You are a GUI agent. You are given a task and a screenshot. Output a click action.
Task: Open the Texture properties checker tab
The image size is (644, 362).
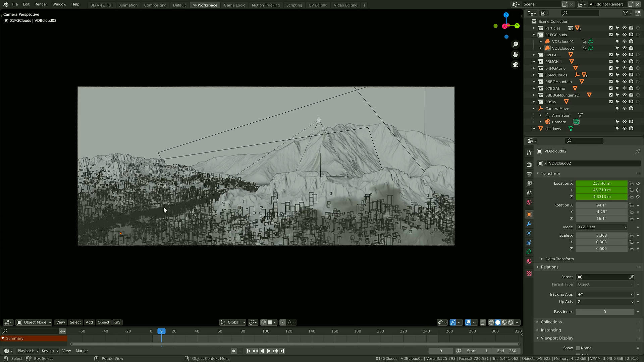point(529,274)
